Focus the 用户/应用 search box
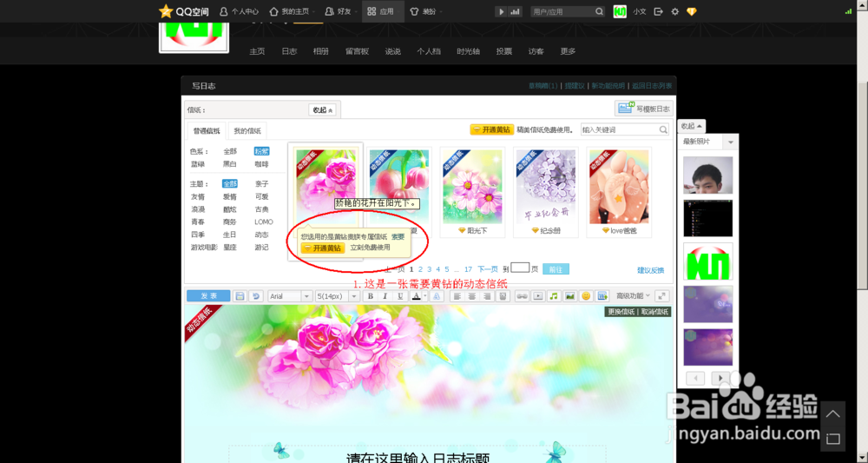The height and width of the screenshot is (463, 868). [x=562, y=11]
